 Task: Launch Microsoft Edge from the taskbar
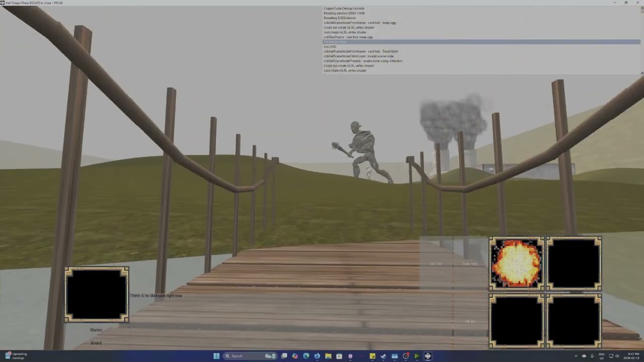(306, 356)
